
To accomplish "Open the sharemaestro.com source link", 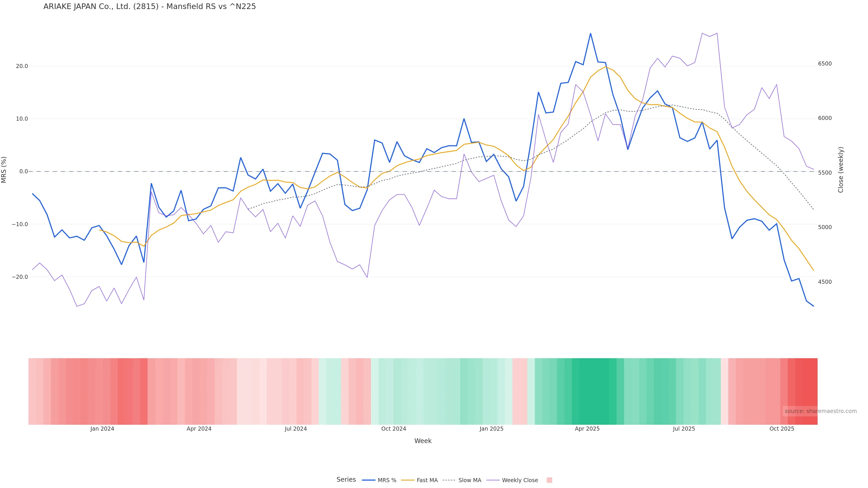I will tap(821, 411).
